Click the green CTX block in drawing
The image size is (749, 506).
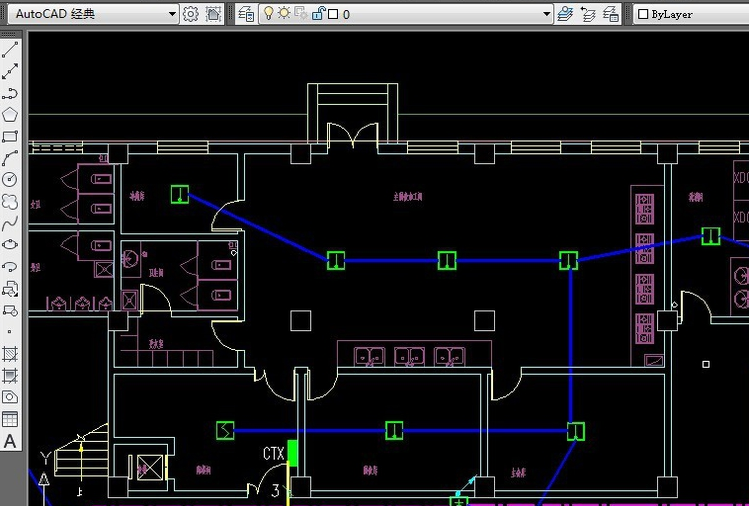[x=292, y=453]
